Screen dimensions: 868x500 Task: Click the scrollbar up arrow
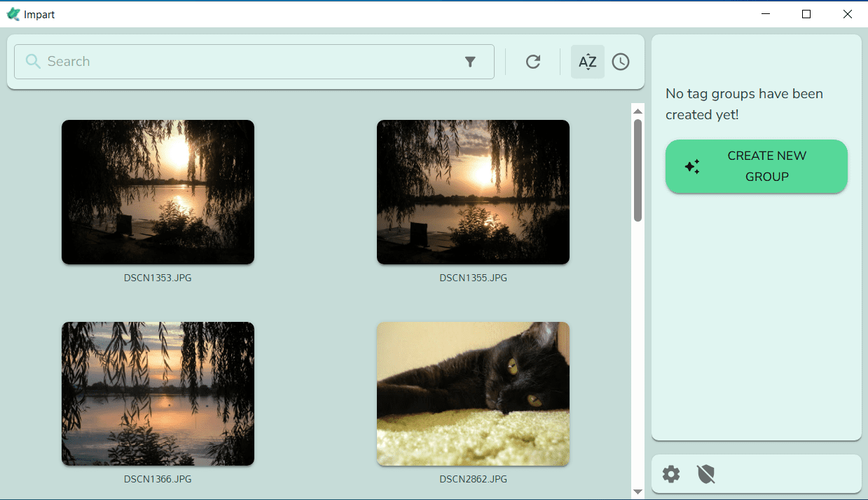[x=638, y=111]
